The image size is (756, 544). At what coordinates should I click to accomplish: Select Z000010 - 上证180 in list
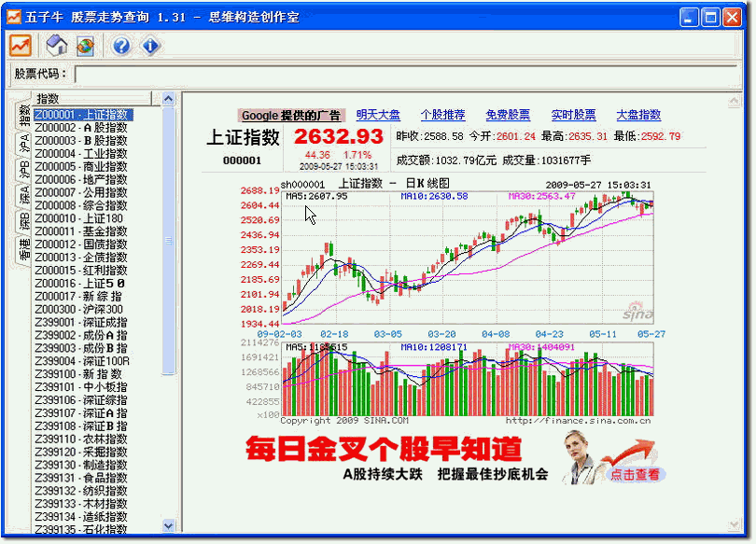[x=79, y=218]
